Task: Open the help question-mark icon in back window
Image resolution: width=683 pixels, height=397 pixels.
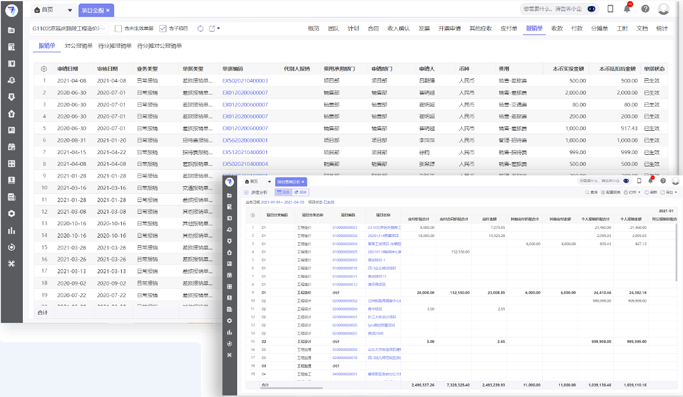Action: tap(645, 9)
